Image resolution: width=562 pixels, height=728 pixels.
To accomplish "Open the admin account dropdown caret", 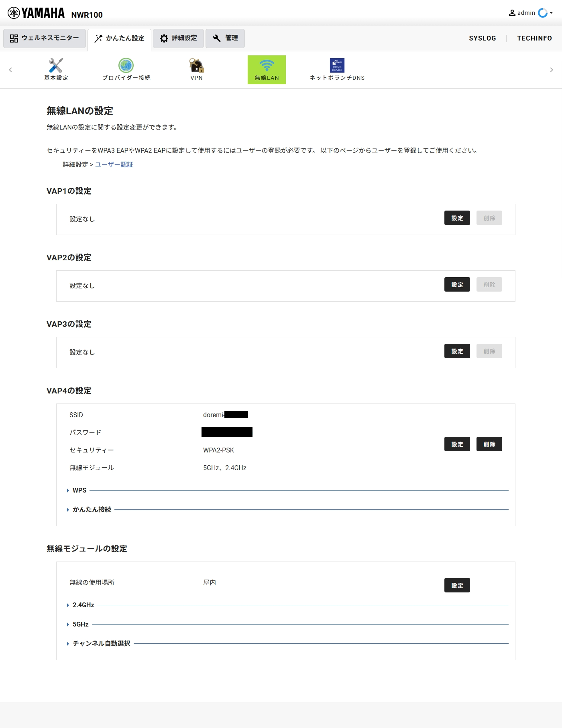I will coord(551,13).
